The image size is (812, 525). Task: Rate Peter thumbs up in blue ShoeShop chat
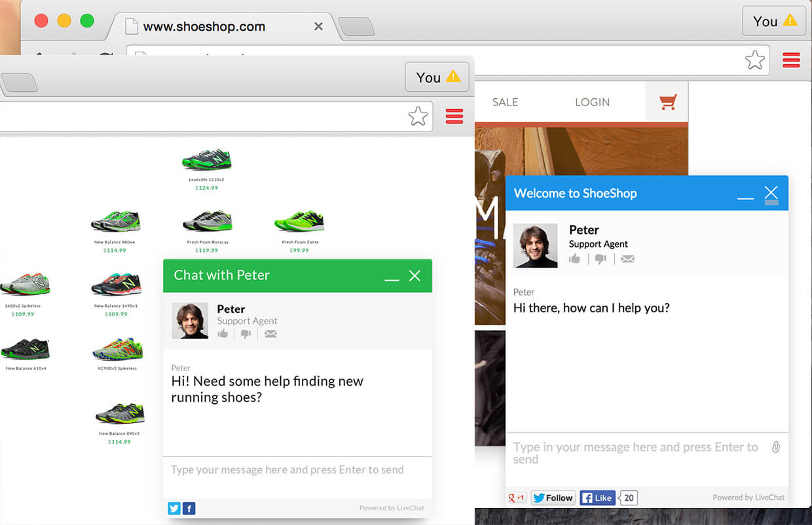[x=574, y=259]
